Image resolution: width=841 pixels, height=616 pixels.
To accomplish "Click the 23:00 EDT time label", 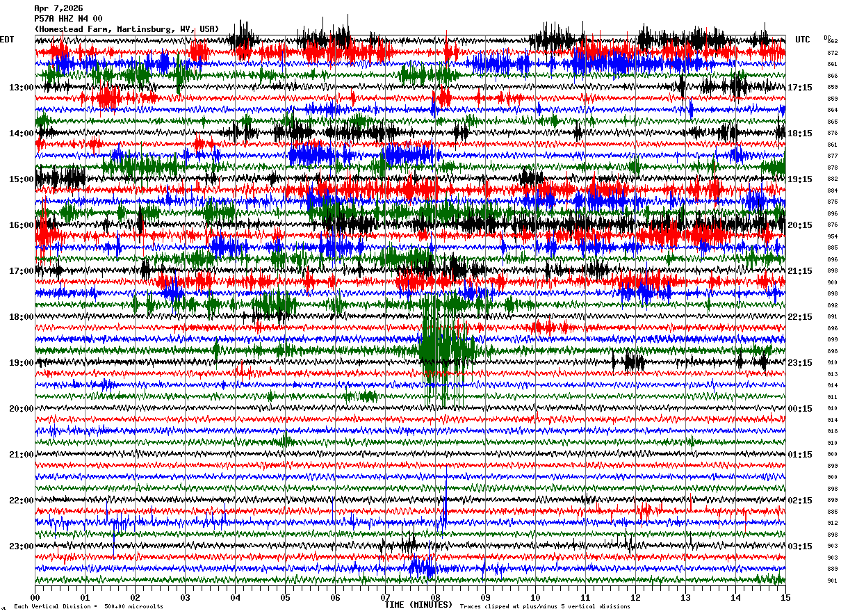I will click(x=21, y=546).
